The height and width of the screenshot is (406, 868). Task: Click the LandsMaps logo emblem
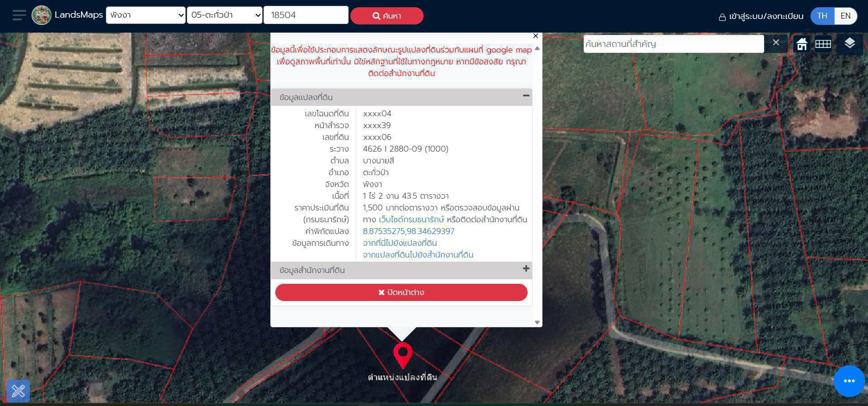point(42,15)
